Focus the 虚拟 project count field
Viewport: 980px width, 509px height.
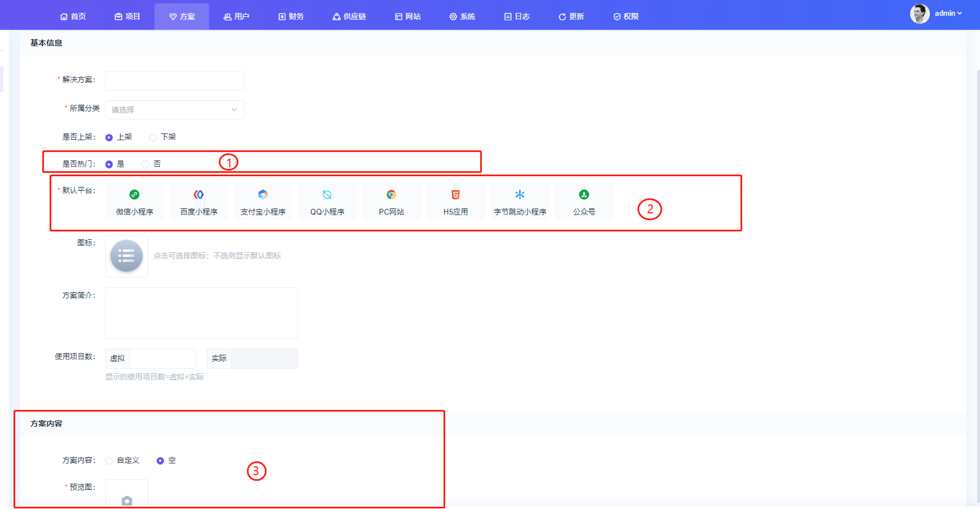pos(162,359)
